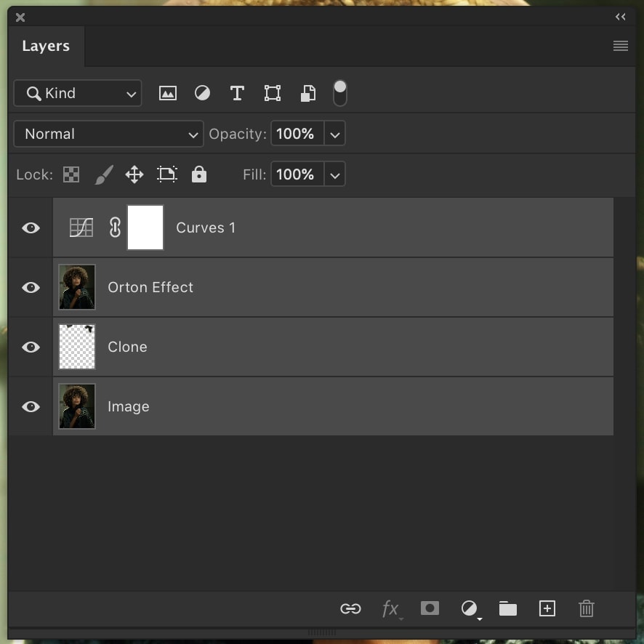Lock image pixels brush icon
Viewport: 644px width, 644px height.
click(103, 174)
